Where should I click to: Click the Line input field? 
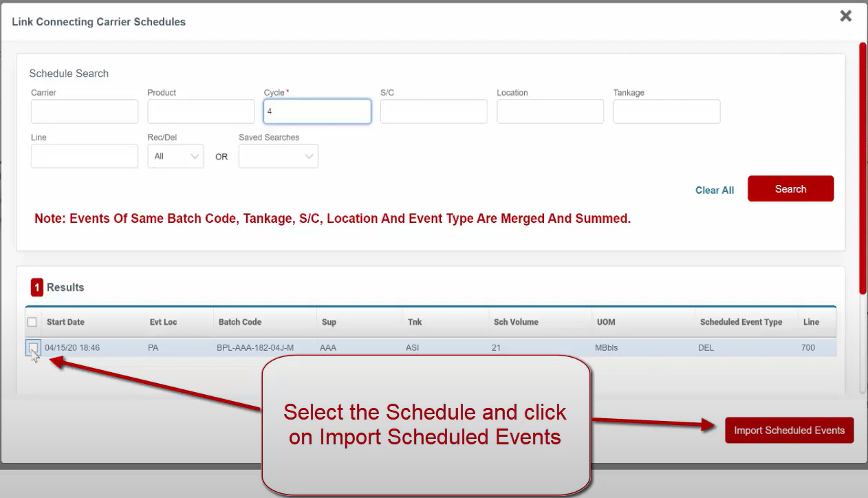click(x=85, y=156)
